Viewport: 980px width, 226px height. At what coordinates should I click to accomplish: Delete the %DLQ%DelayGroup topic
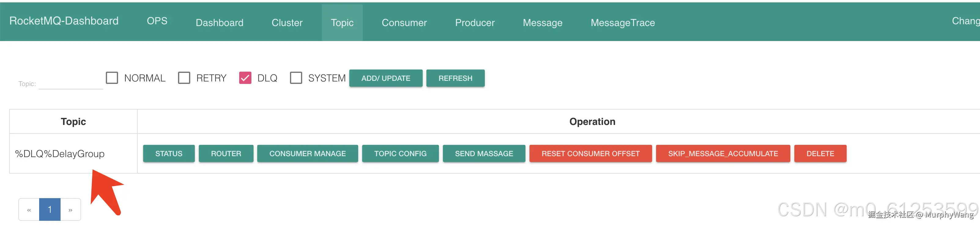pos(820,154)
